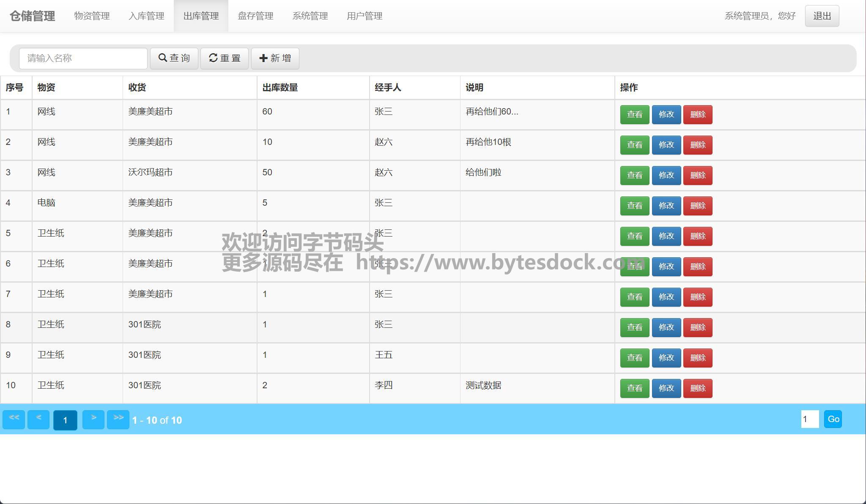This screenshot has width=866, height=504.
Task: Click the 新增 add button
Action: point(275,58)
